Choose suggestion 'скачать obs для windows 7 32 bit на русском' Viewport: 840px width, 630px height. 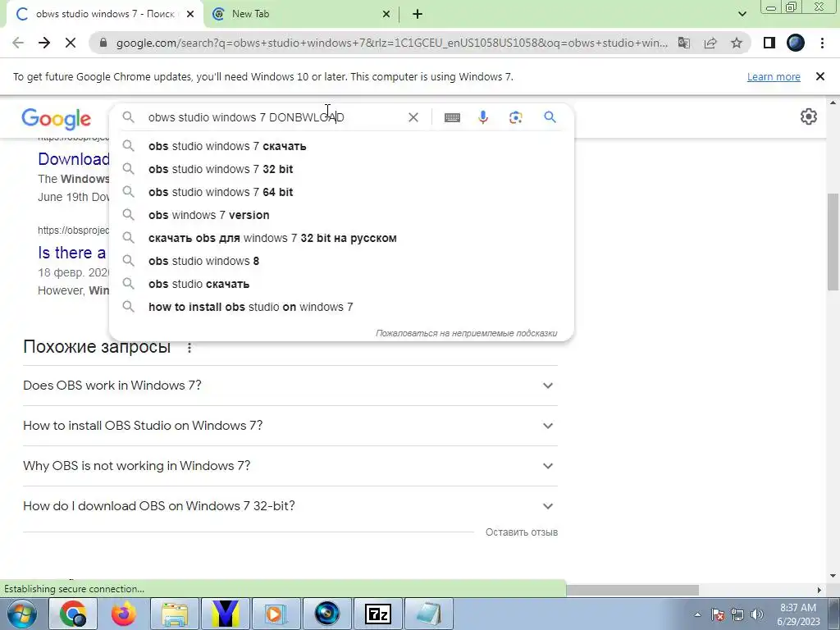[341, 239]
